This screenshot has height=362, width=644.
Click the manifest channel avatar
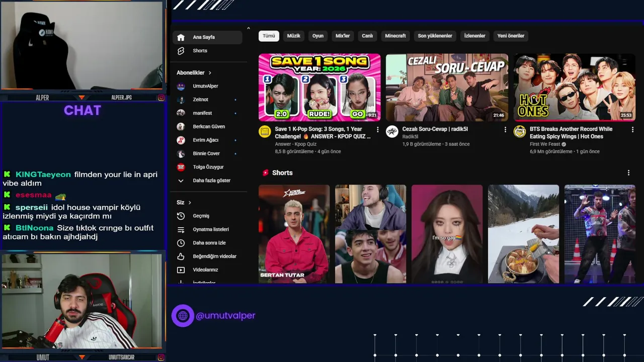pyautogui.click(x=181, y=113)
